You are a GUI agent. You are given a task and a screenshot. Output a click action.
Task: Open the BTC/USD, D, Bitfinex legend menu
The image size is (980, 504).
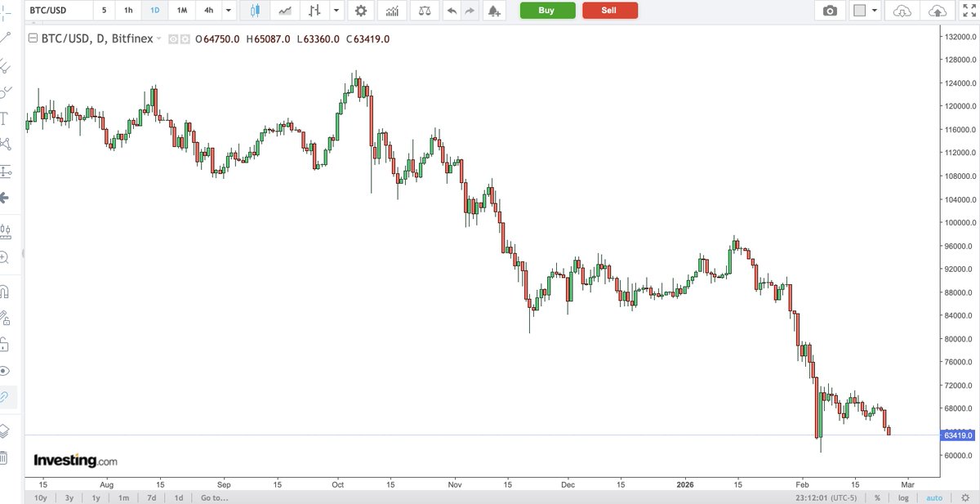[x=159, y=39]
